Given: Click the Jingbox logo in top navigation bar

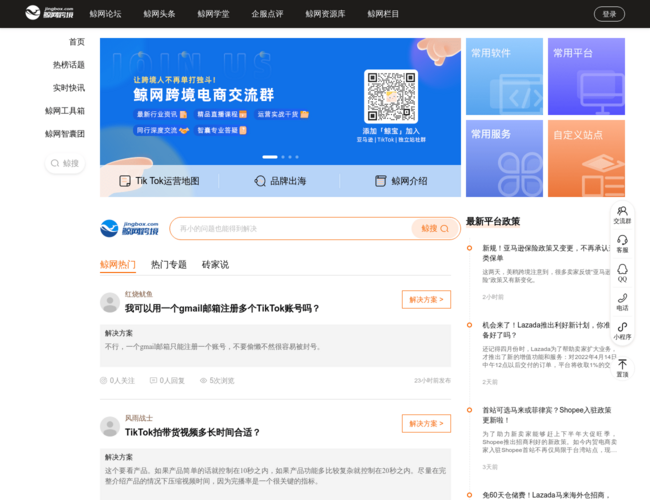Looking at the screenshot, I should 49,13.
